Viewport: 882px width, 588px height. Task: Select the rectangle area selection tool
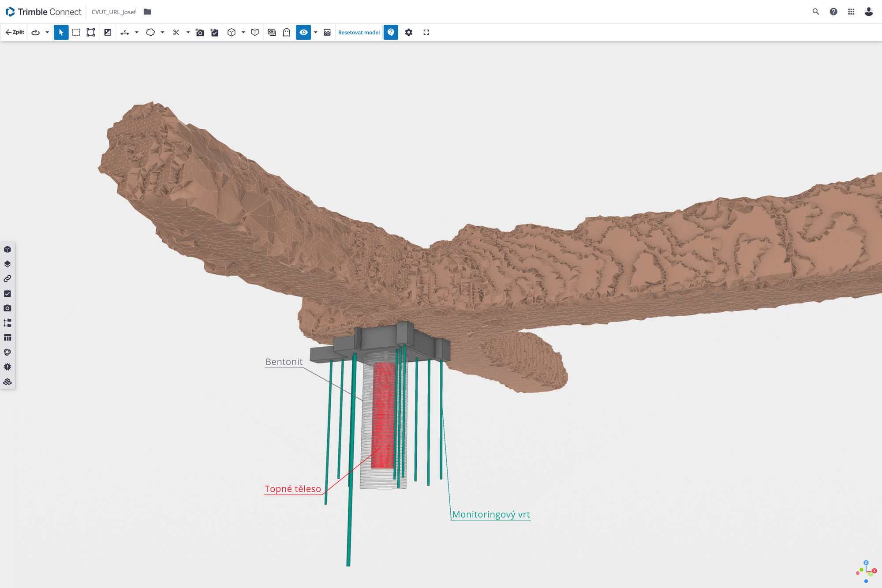point(76,32)
